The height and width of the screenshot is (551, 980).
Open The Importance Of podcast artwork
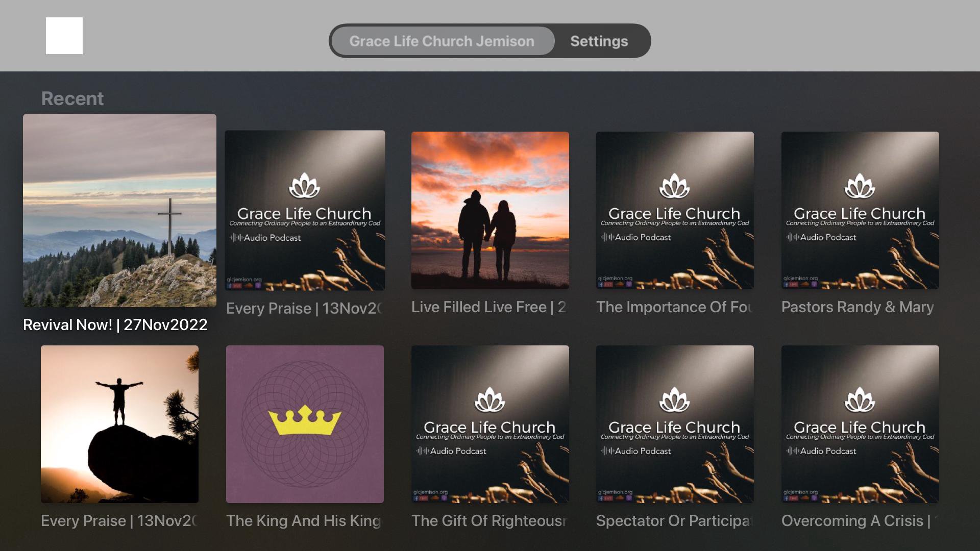(x=675, y=210)
